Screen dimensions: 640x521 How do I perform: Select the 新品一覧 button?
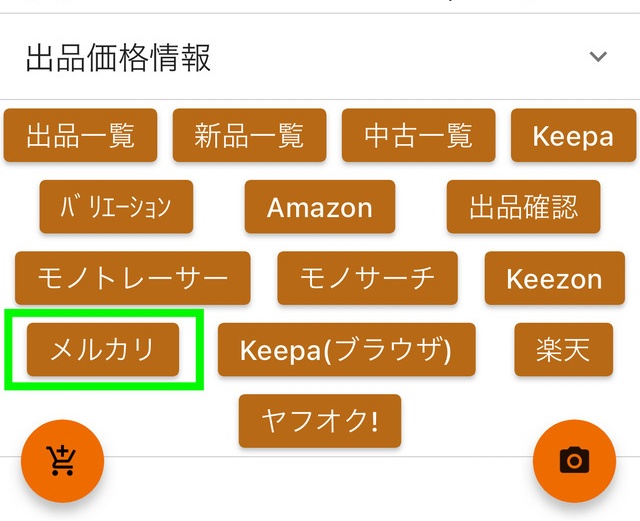(249, 135)
